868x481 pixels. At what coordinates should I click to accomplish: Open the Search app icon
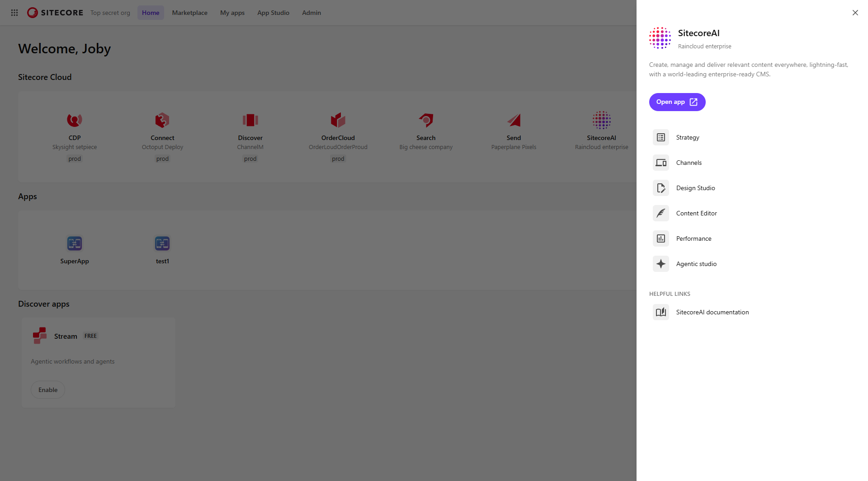click(x=426, y=120)
